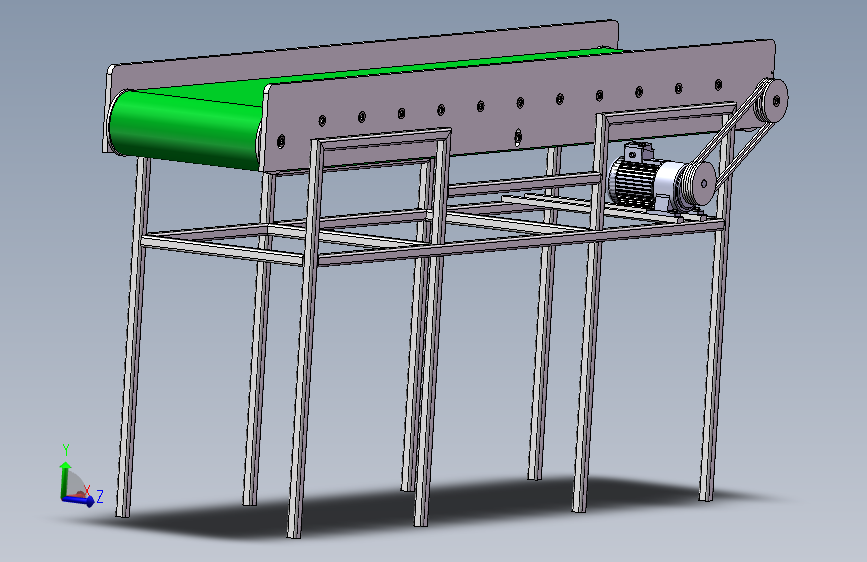This screenshot has width=867, height=562.
Task: Click the blue Z axis of the triad
Action: (x=79, y=500)
